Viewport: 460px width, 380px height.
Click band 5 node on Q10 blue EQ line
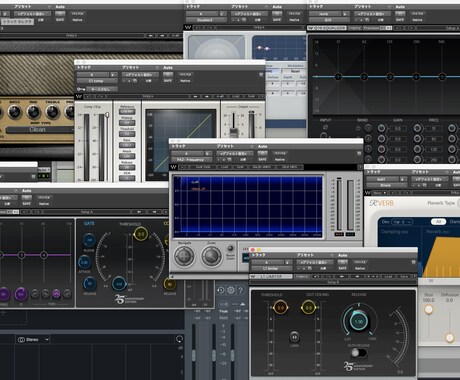[x=442, y=77]
